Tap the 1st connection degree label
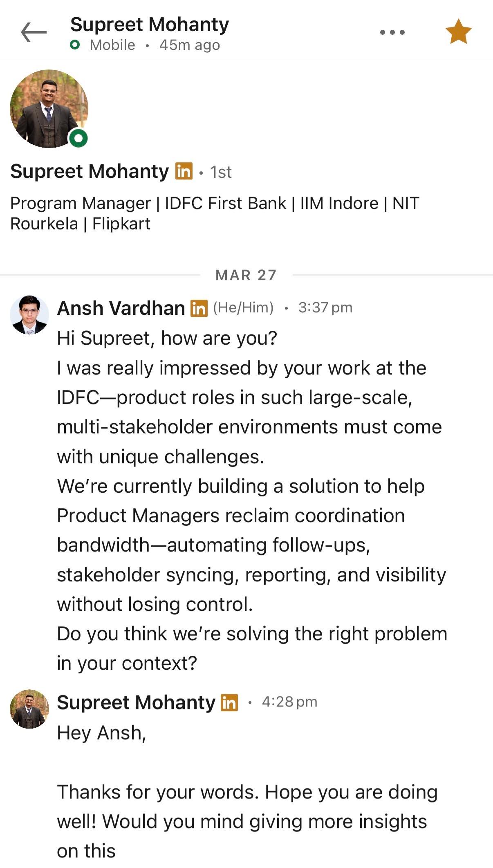This screenshot has height=868, width=493. (x=221, y=172)
